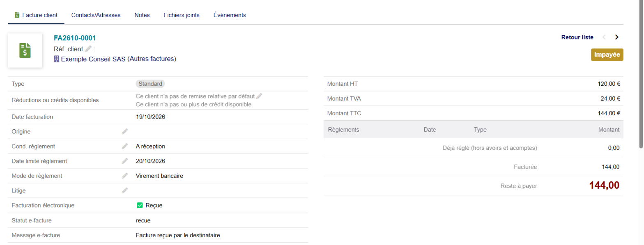Click the Date column header in payments table

click(430, 130)
